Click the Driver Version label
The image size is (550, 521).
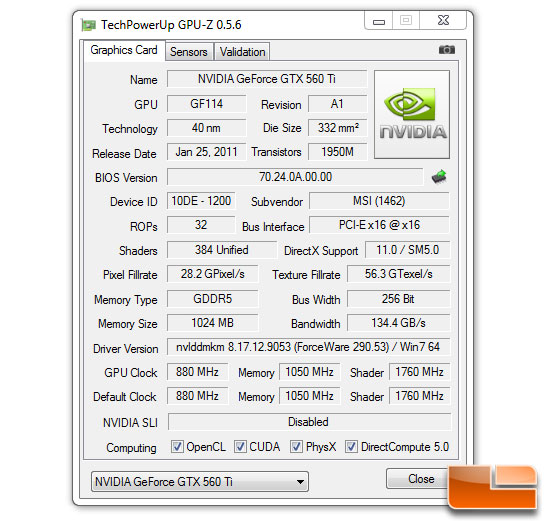point(126,349)
